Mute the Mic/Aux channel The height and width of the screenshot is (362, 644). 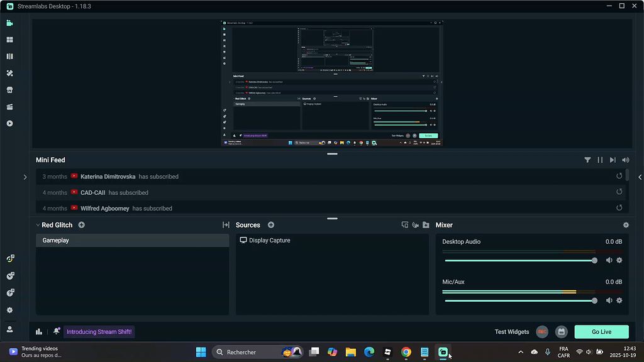pyautogui.click(x=609, y=300)
